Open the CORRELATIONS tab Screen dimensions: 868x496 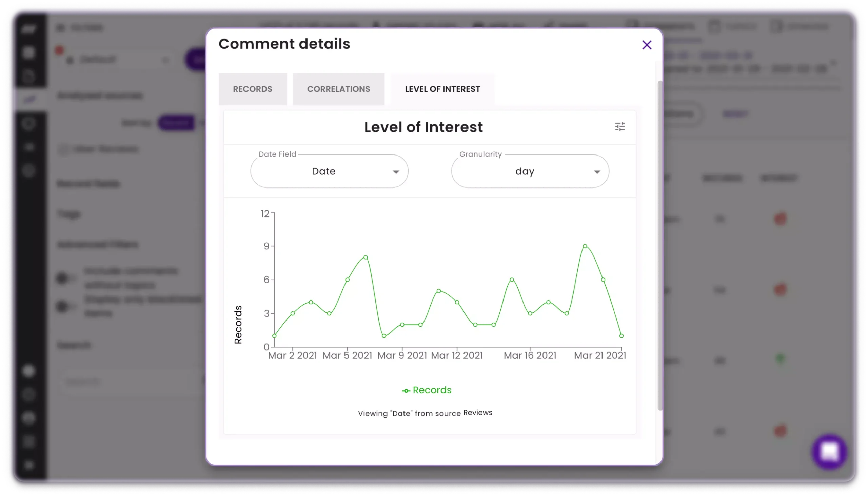pos(338,89)
